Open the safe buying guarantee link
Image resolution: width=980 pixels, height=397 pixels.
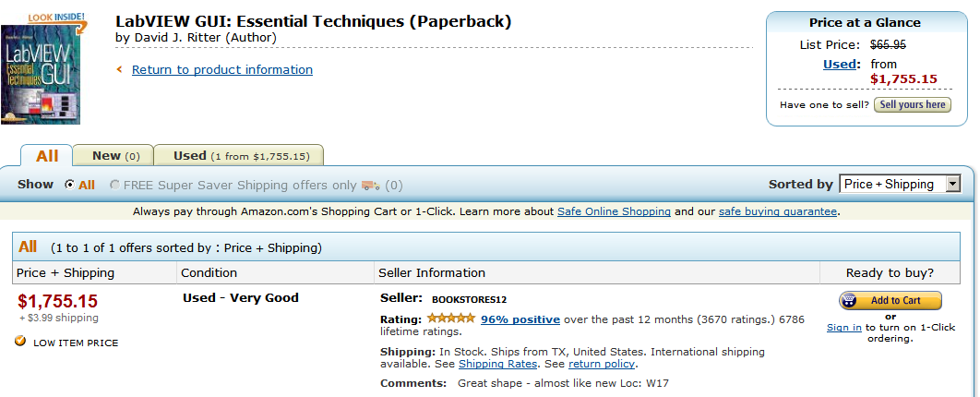(777, 211)
